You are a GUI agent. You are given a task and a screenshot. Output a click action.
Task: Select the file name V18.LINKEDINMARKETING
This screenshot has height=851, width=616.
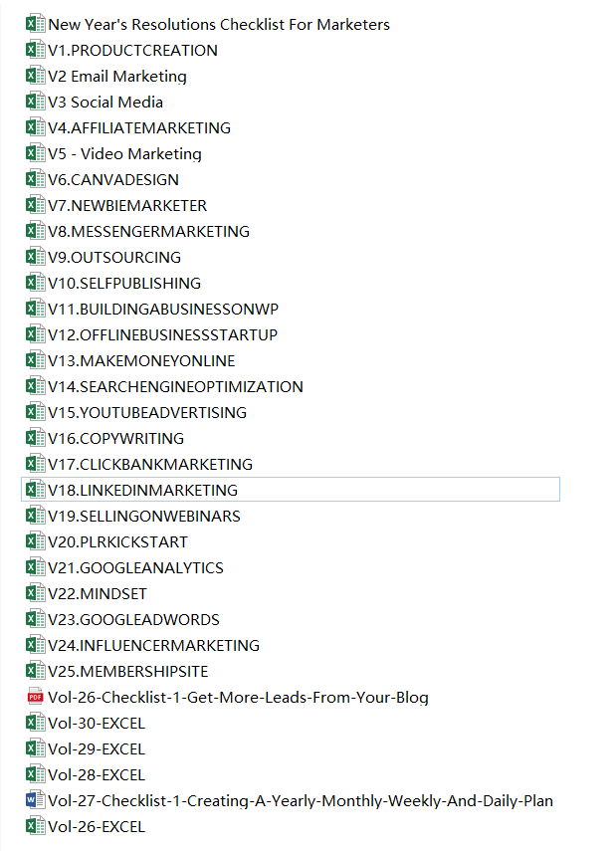coord(143,490)
